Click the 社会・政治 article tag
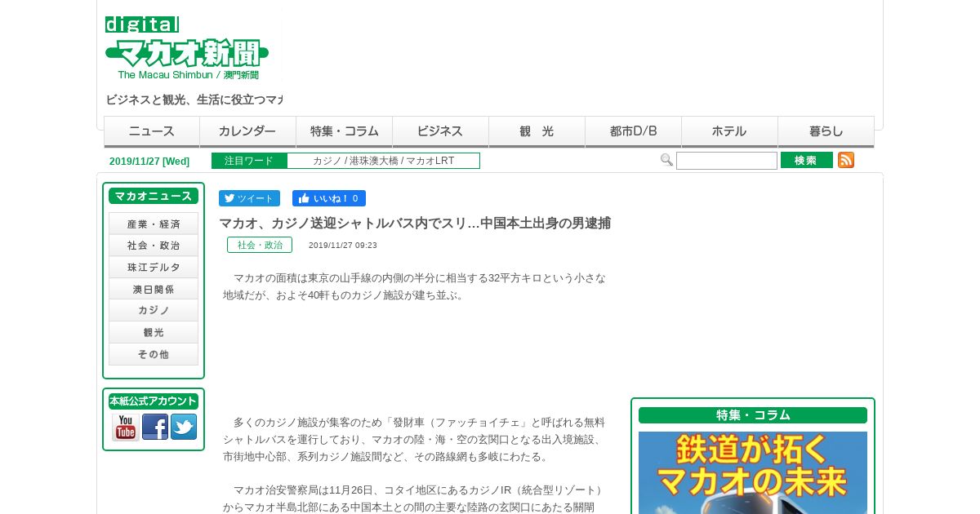This screenshot has width=980, height=514. pyautogui.click(x=260, y=245)
